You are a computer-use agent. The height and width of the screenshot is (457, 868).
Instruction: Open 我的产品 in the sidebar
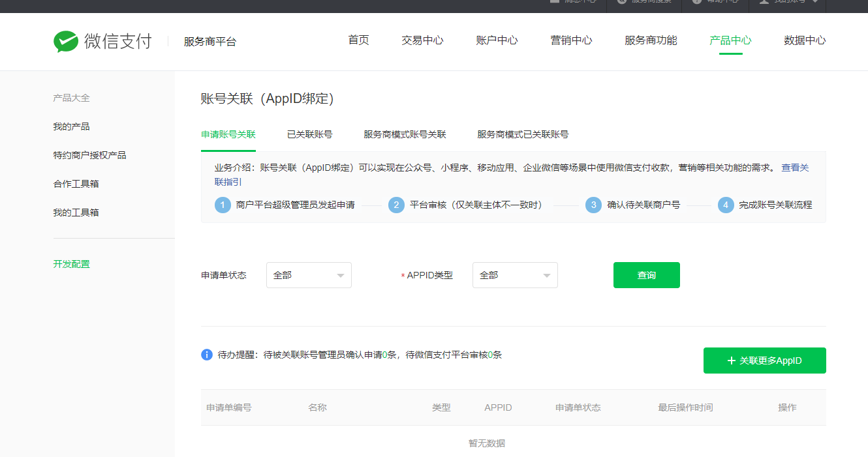[71, 126]
